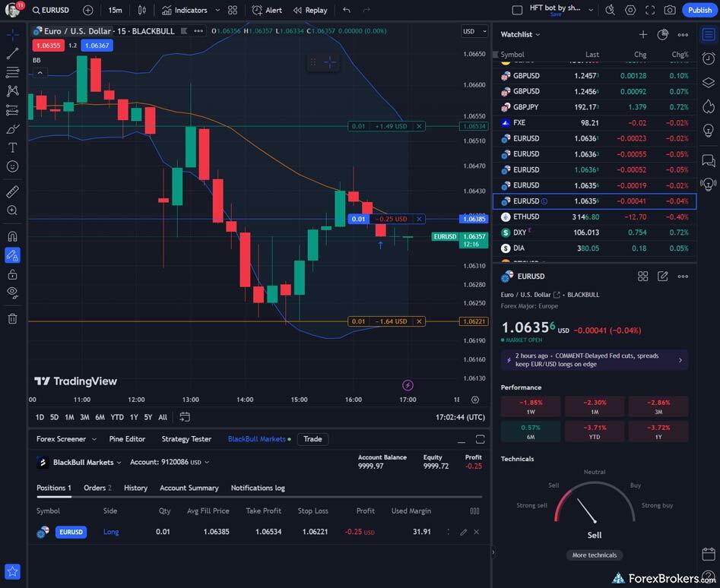
Task: Toggle stay in drawing mode
Action: pos(12,255)
